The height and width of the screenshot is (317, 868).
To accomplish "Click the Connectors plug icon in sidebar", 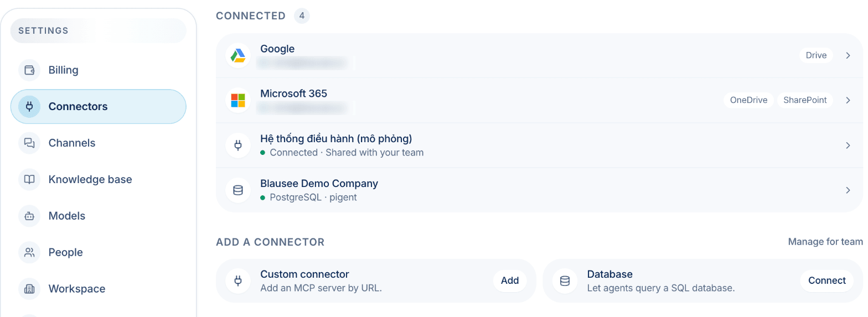I will pyautogui.click(x=29, y=107).
